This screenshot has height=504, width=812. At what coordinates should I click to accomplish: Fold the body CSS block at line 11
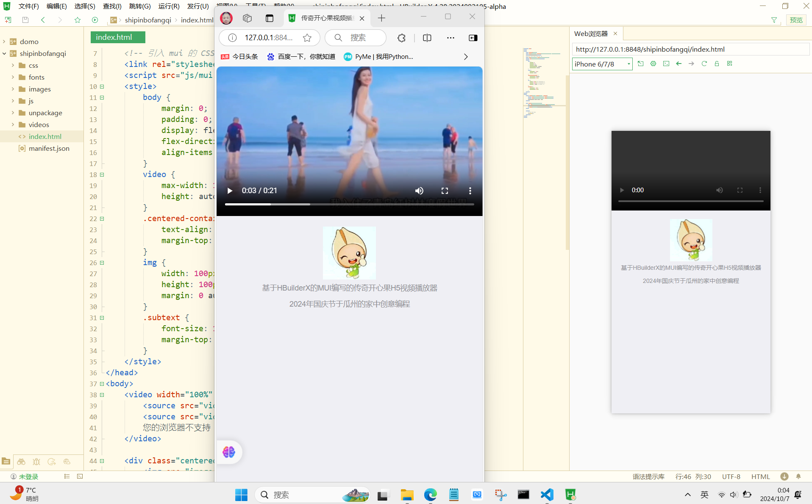tap(102, 97)
